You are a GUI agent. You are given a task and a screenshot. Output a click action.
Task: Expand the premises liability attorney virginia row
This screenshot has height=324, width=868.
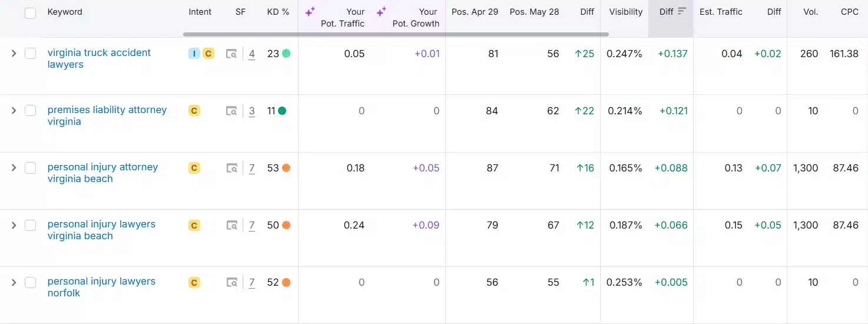click(x=14, y=111)
